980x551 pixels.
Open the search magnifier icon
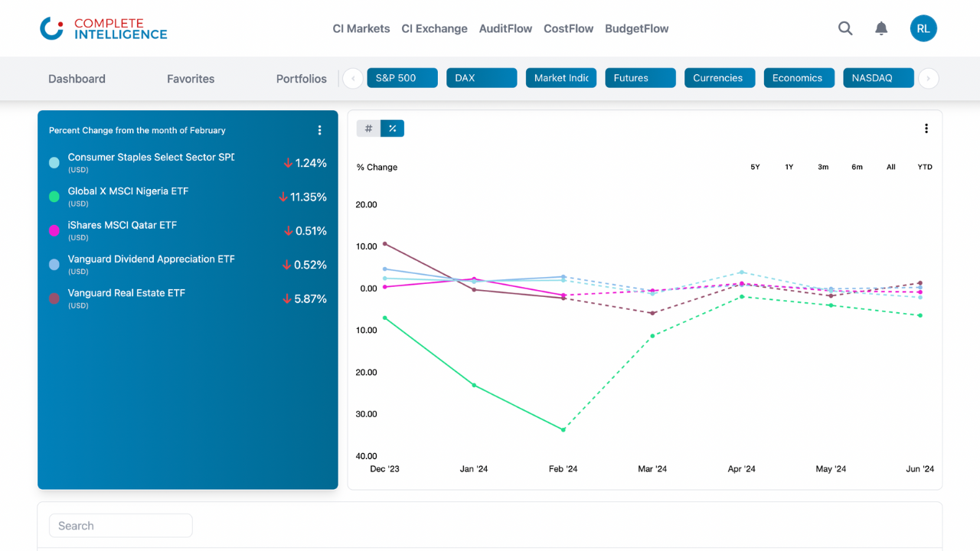845,28
